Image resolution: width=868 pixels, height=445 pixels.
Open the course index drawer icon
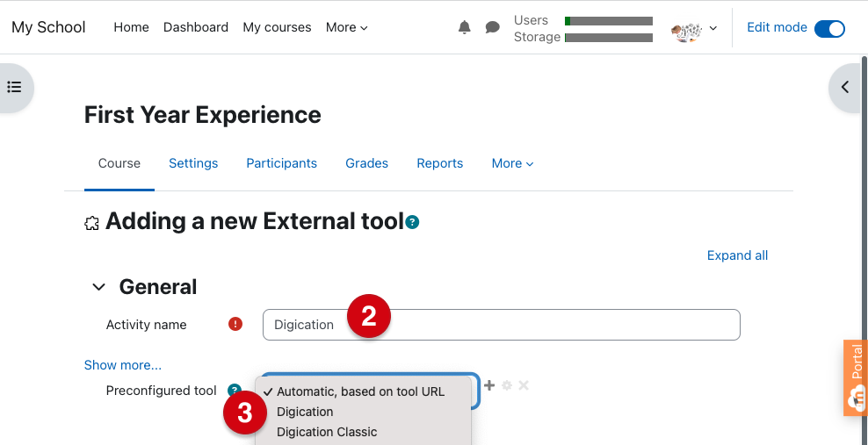pyautogui.click(x=14, y=88)
